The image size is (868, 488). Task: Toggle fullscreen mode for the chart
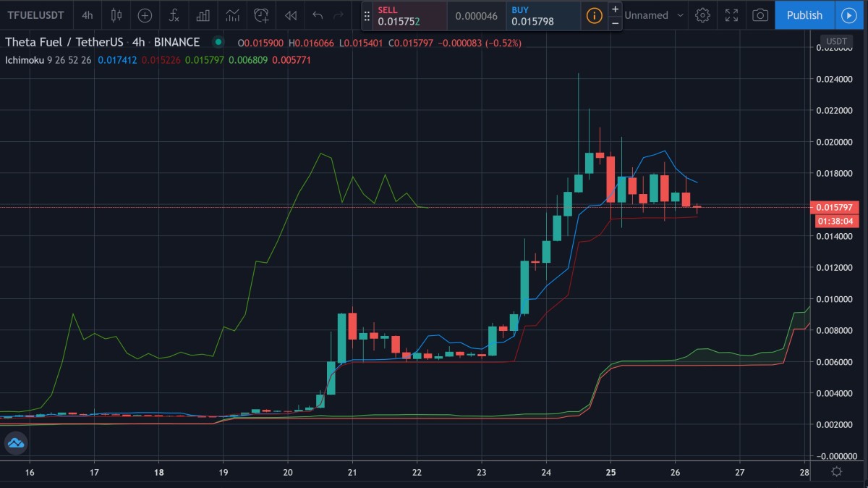[731, 15]
